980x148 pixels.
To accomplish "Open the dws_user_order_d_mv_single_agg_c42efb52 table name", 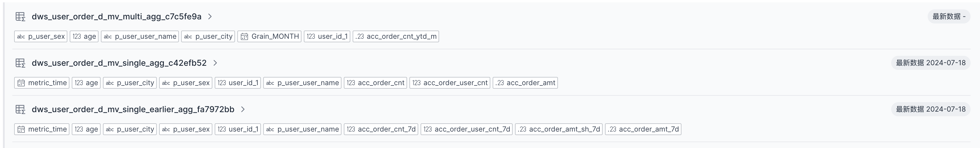I will click(119, 63).
